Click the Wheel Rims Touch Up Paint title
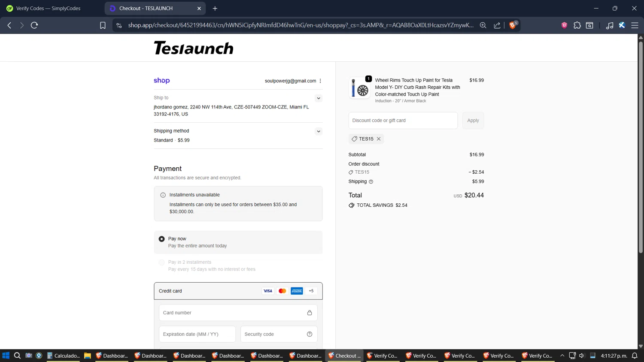This screenshot has width=644, height=362. click(417, 87)
